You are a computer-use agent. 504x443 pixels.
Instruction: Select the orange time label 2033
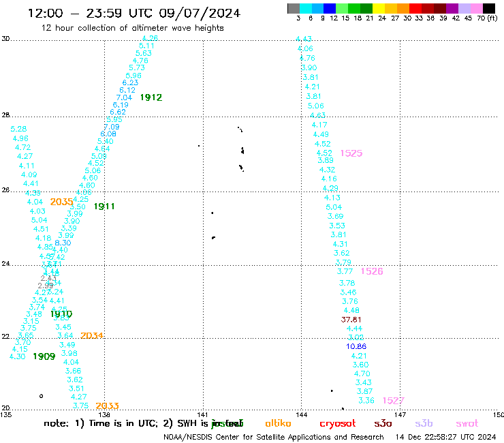pyautogui.click(x=108, y=406)
